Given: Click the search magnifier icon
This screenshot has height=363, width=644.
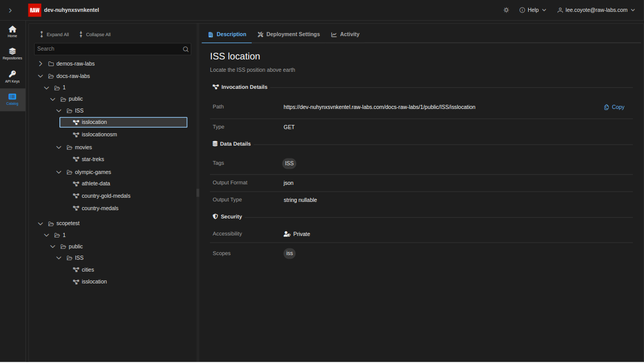Looking at the screenshot, I should click(186, 49).
